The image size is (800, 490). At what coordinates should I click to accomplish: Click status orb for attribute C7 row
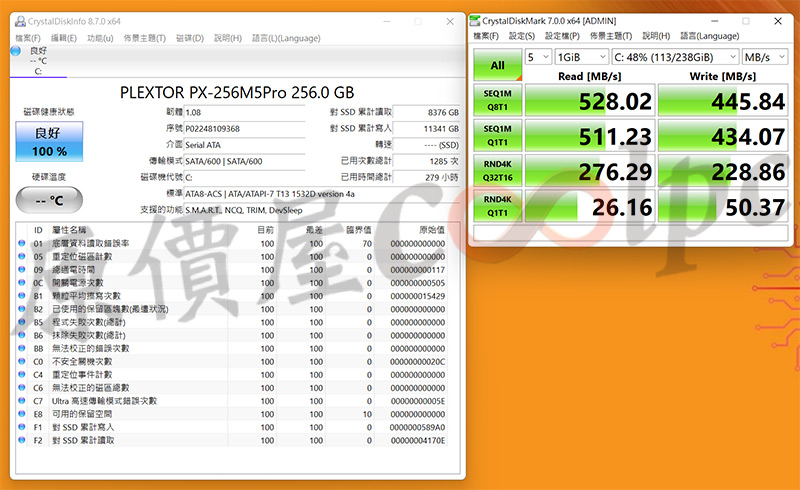pos(21,401)
